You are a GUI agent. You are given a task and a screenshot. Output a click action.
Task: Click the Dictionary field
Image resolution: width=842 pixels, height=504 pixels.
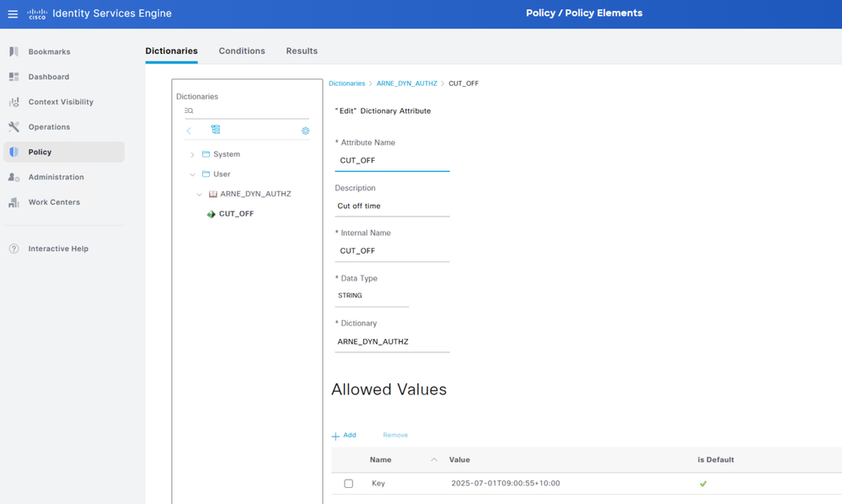392,342
